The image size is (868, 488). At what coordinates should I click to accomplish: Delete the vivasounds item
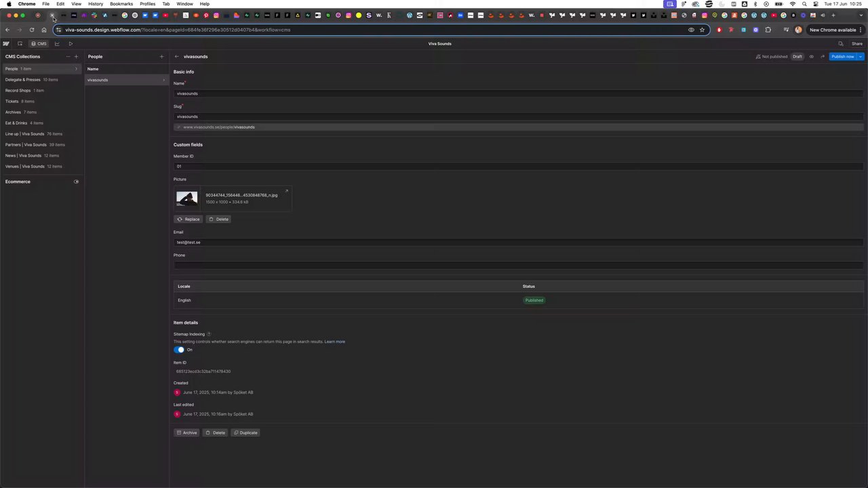tap(216, 432)
